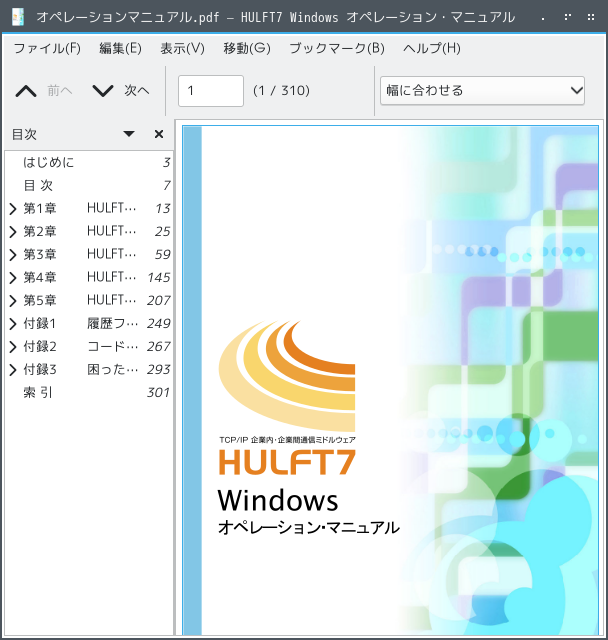Select 第3章 HULFT chapter row
Image resolution: width=608 pixels, height=640 pixels.
click(89, 254)
